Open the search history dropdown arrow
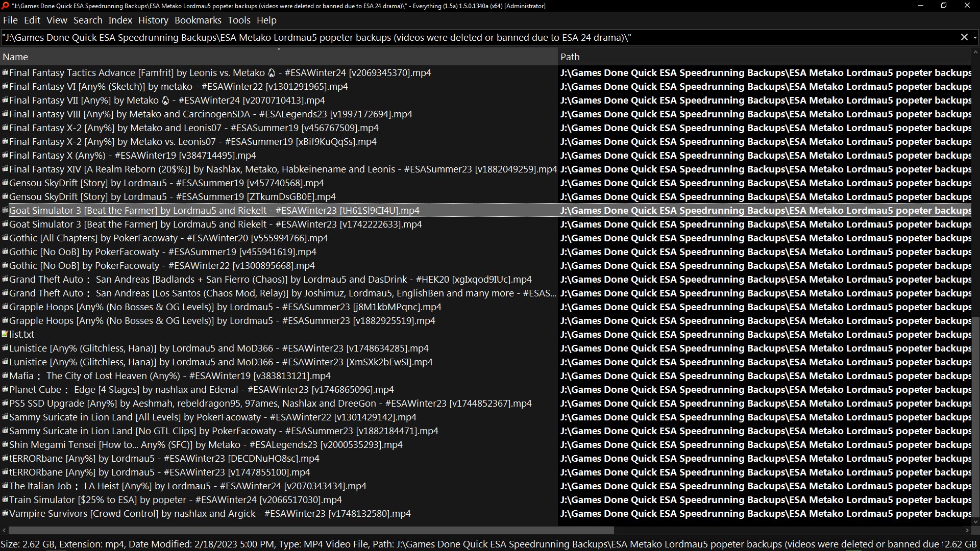This screenshot has width=980, height=551. tap(975, 37)
